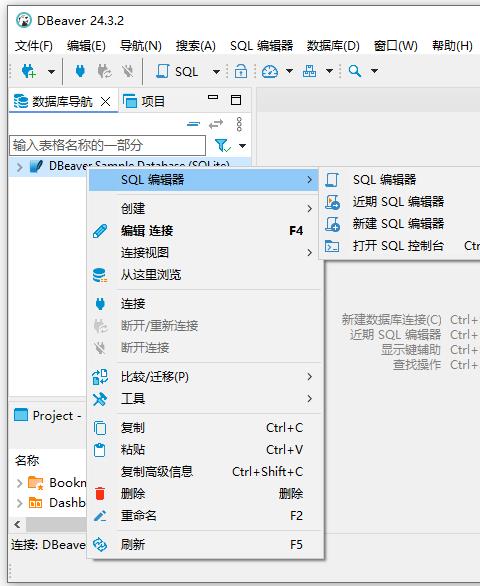
Task: Click the magnifier search icon in toolbar
Action: pos(354,71)
